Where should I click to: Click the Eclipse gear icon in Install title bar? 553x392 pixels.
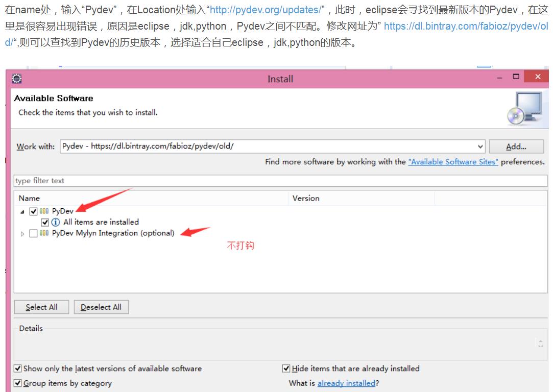click(x=16, y=78)
